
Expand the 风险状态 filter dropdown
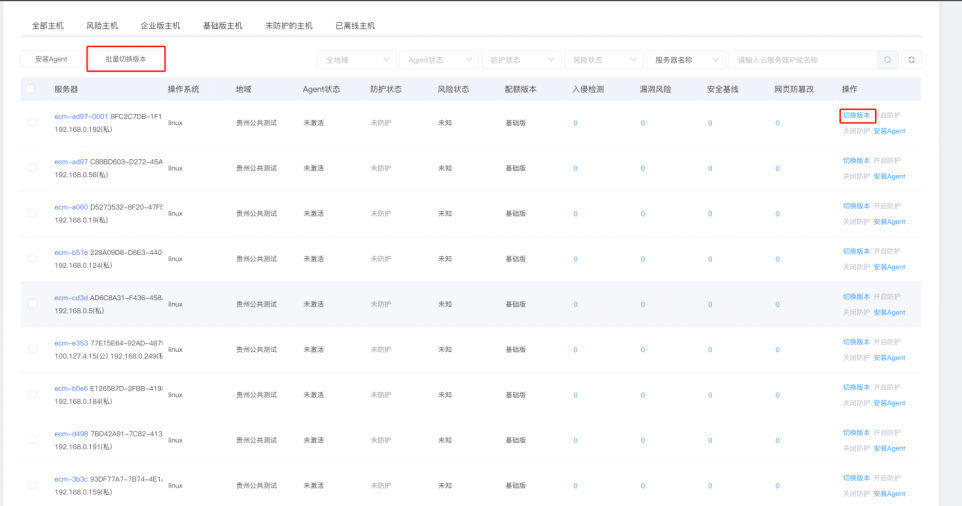click(603, 60)
